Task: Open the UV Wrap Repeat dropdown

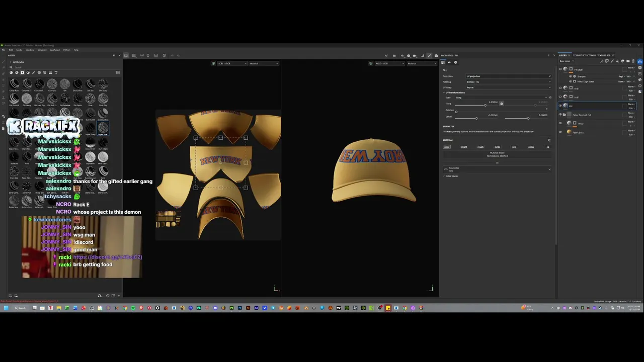Action: click(x=509, y=87)
